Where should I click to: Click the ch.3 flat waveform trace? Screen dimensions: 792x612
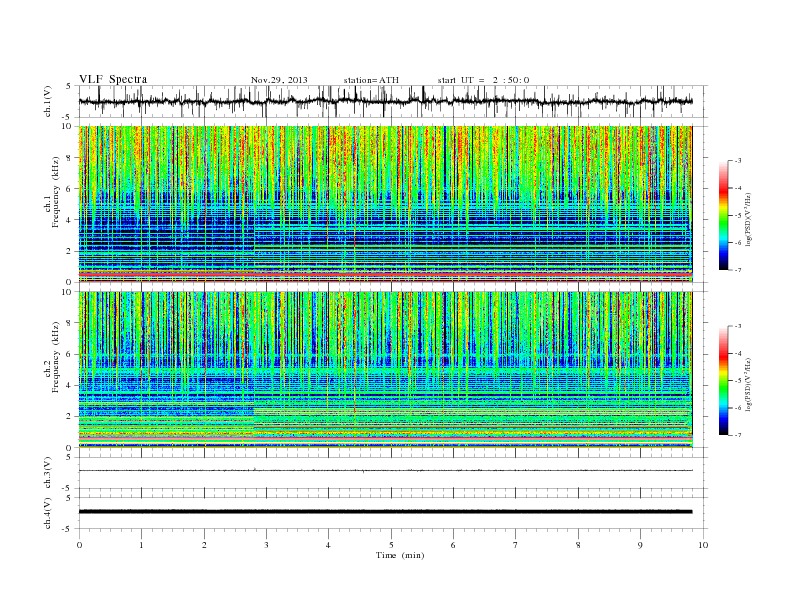[x=385, y=471]
